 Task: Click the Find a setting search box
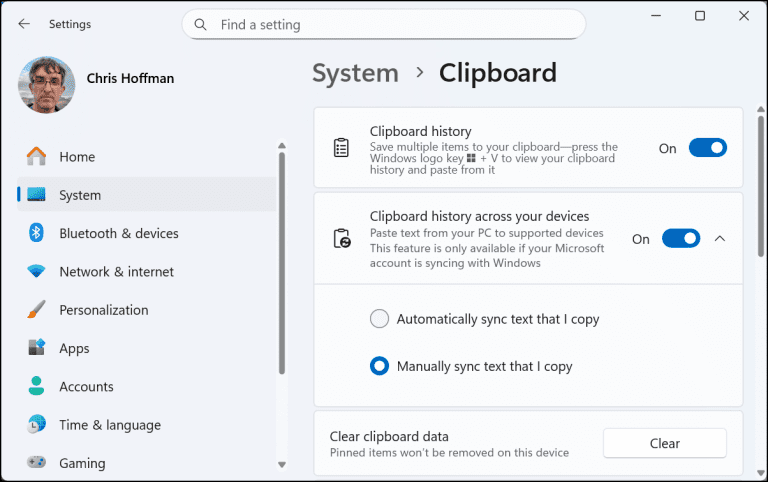click(384, 24)
